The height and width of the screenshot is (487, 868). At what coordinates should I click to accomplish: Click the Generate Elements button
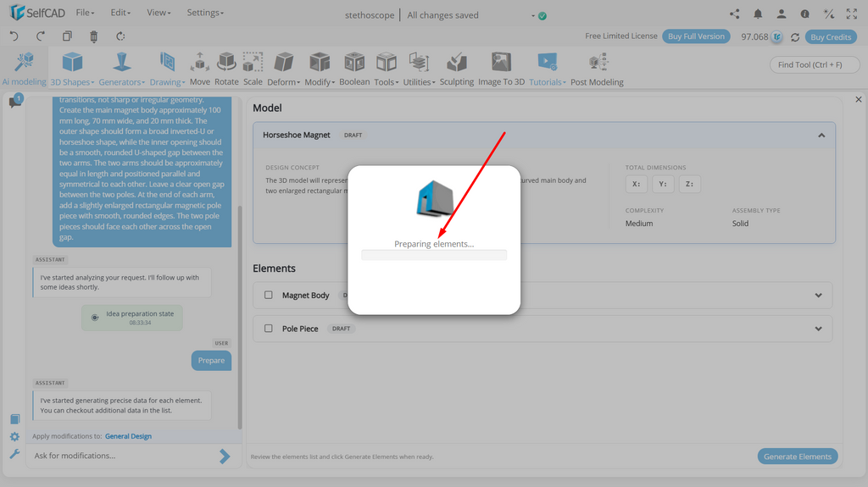[797, 457]
